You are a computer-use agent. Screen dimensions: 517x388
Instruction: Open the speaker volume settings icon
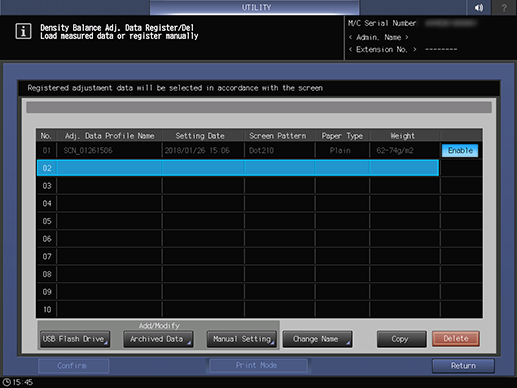479,7
